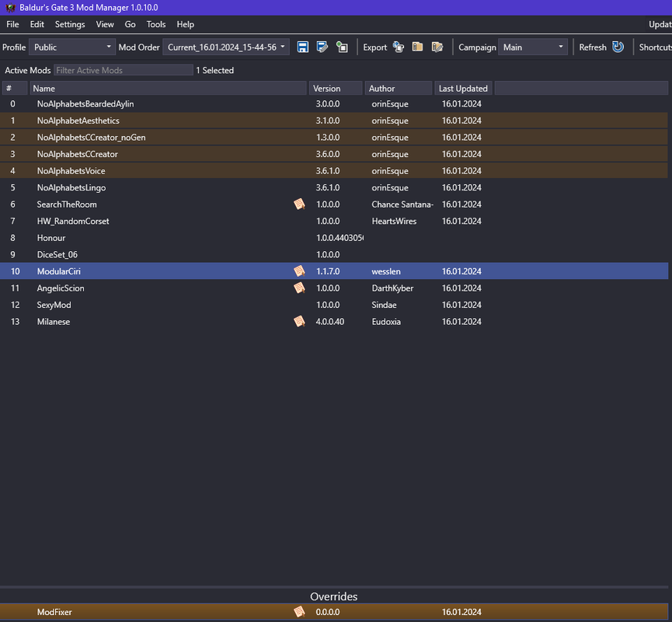The width and height of the screenshot is (672, 622).
Task: Select the NoAlphabetsVoice mod row
Action: [x=334, y=171]
